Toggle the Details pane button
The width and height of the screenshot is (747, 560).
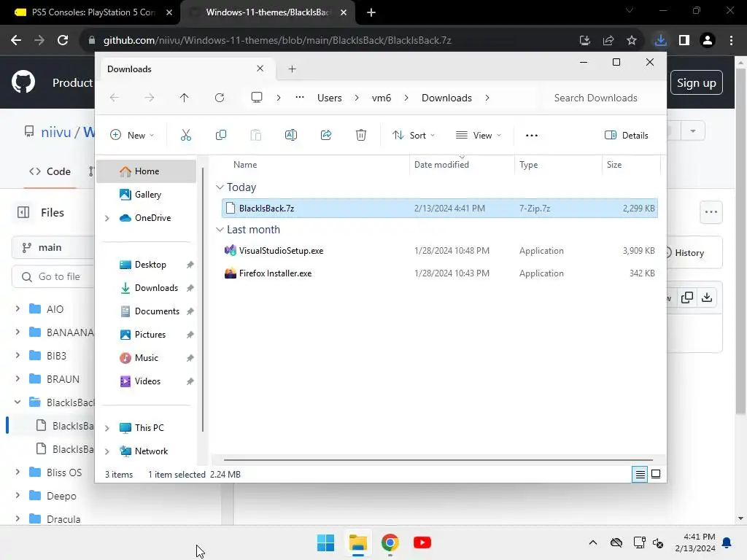coord(627,135)
